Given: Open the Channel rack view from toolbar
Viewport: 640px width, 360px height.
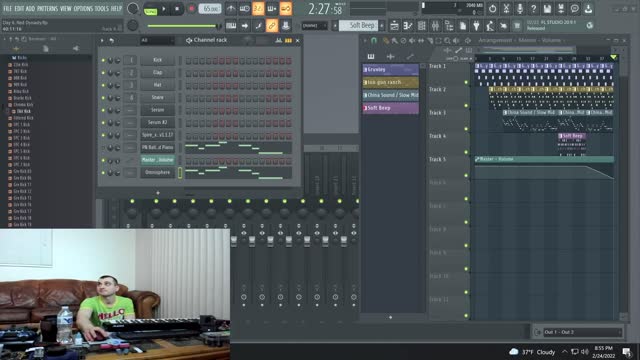Looking at the screenshot, I should 422,26.
